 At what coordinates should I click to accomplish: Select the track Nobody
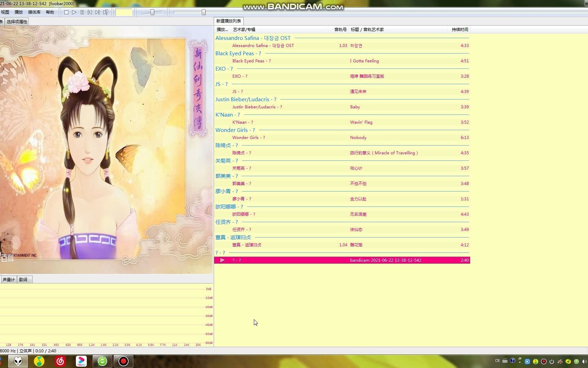click(x=342, y=138)
